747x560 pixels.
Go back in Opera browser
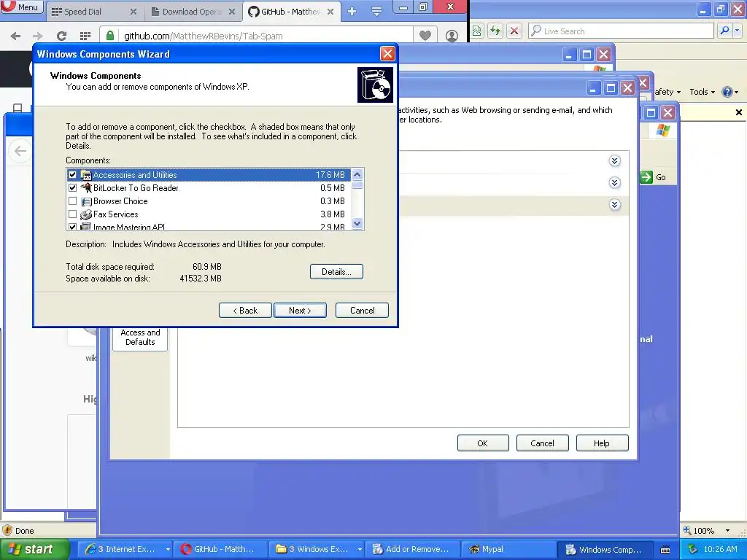click(15, 36)
